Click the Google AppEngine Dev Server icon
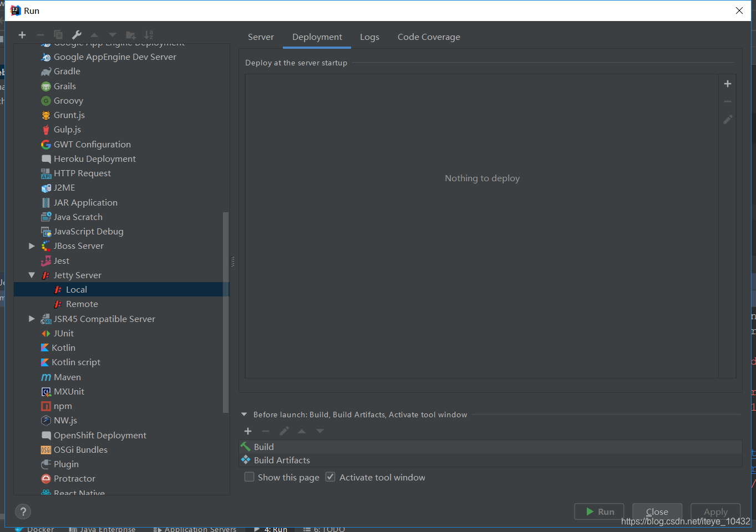 (46, 57)
